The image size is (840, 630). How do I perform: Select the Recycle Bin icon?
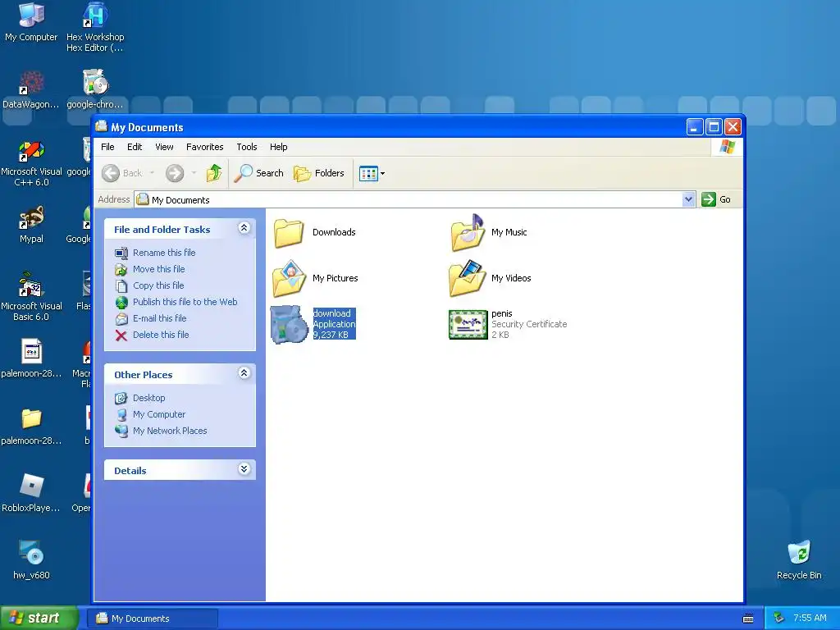coord(799,559)
